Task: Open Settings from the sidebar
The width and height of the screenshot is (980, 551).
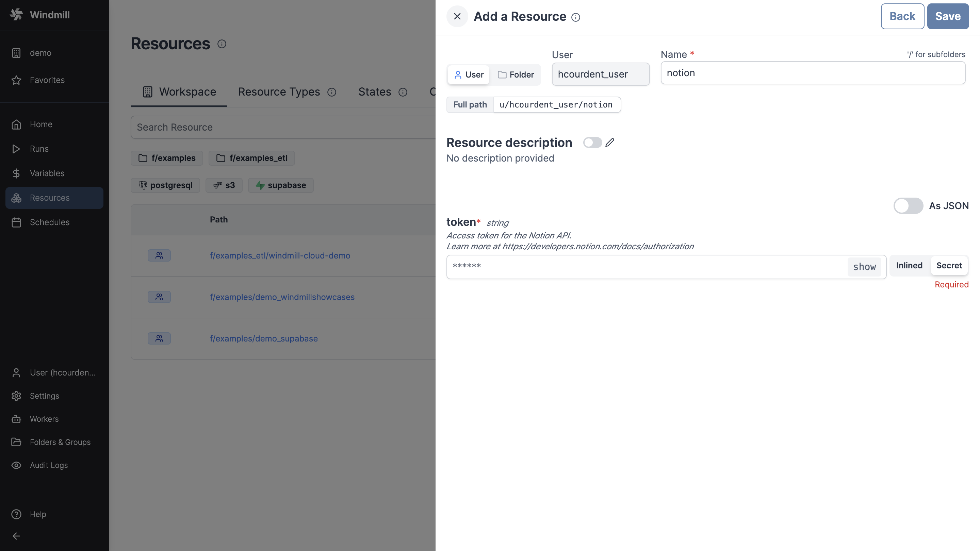Action: point(45,396)
